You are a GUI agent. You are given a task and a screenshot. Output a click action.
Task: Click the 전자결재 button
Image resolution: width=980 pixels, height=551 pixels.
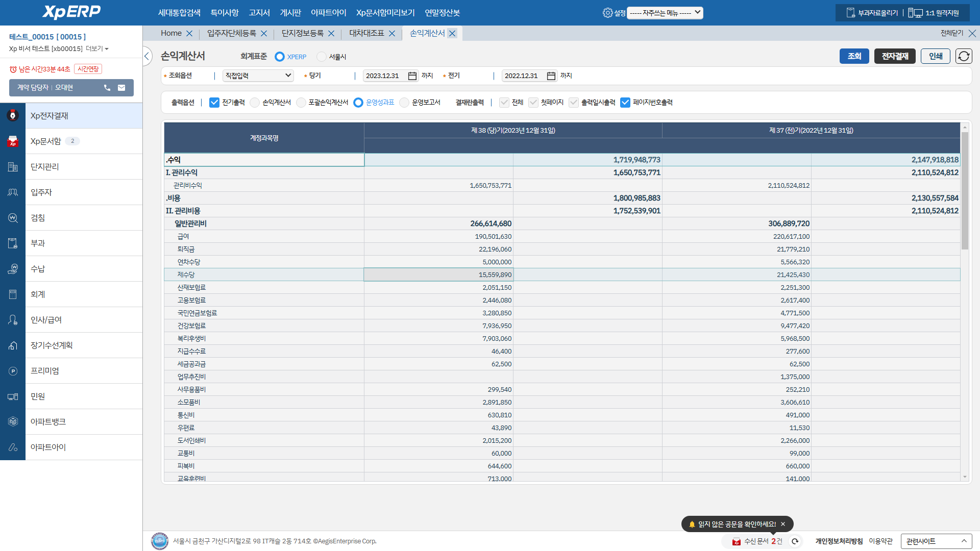pyautogui.click(x=895, y=56)
